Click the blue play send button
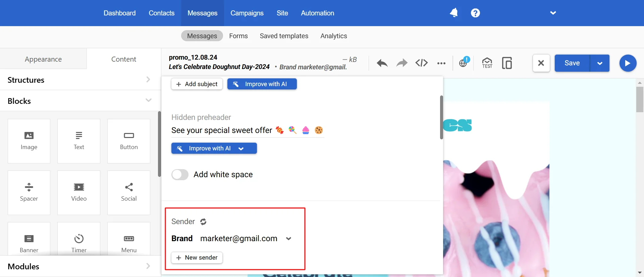Screen dimensions: 644x277 628,63
